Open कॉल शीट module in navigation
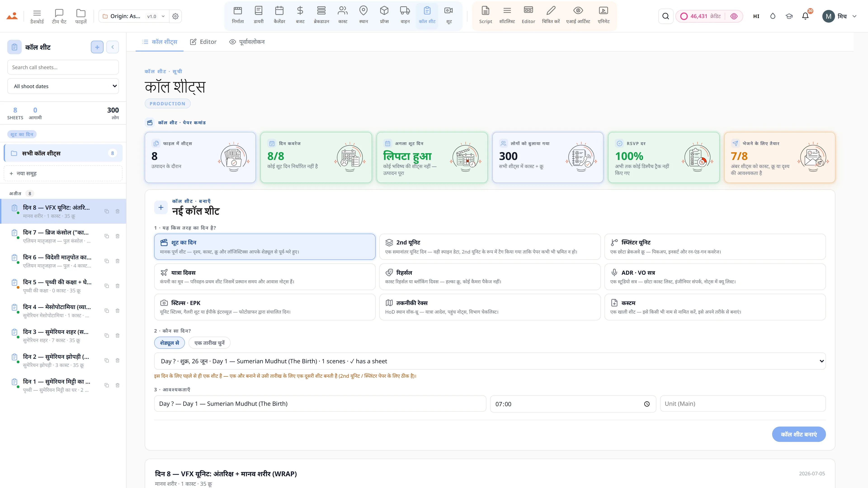 point(427,16)
